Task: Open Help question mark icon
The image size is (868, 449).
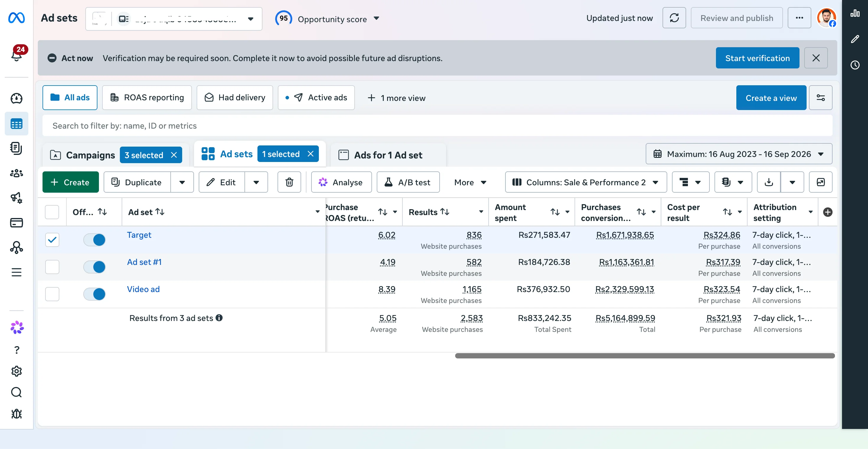Action: click(17, 350)
